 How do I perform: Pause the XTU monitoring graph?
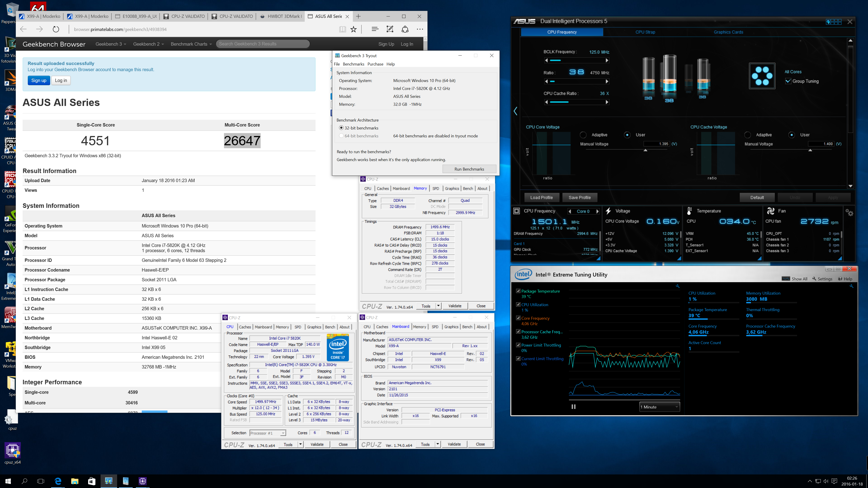(x=573, y=406)
